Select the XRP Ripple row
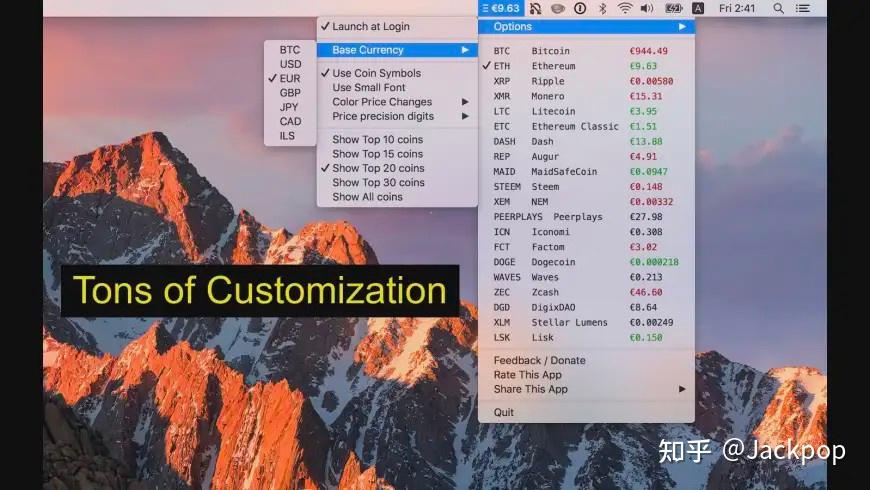 586,80
